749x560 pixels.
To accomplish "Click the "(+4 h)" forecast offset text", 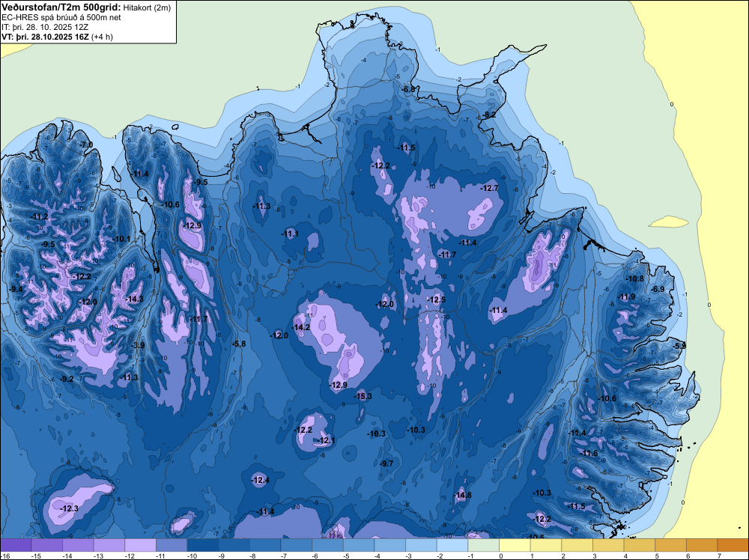I will [x=102, y=37].
